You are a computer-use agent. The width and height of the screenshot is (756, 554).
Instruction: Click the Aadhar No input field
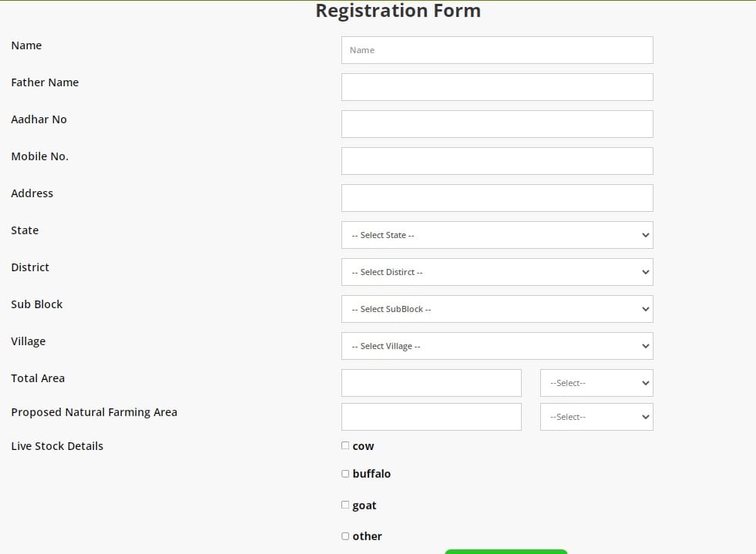point(497,124)
